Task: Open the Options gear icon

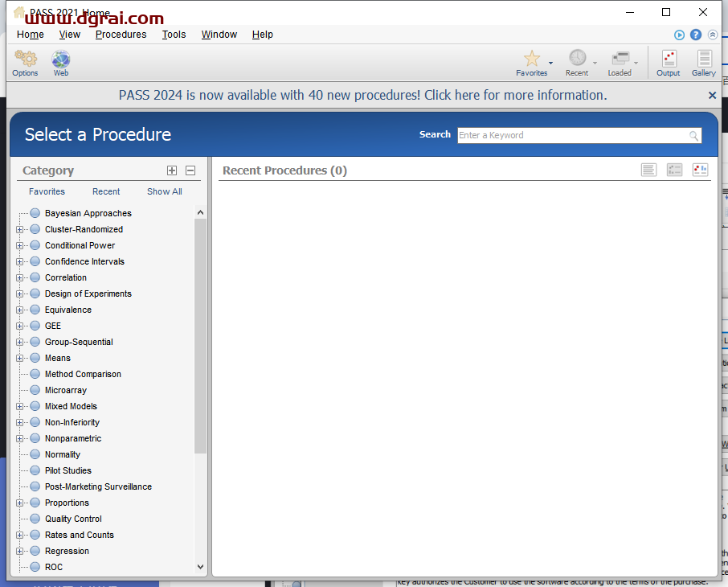Action: point(26,63)
